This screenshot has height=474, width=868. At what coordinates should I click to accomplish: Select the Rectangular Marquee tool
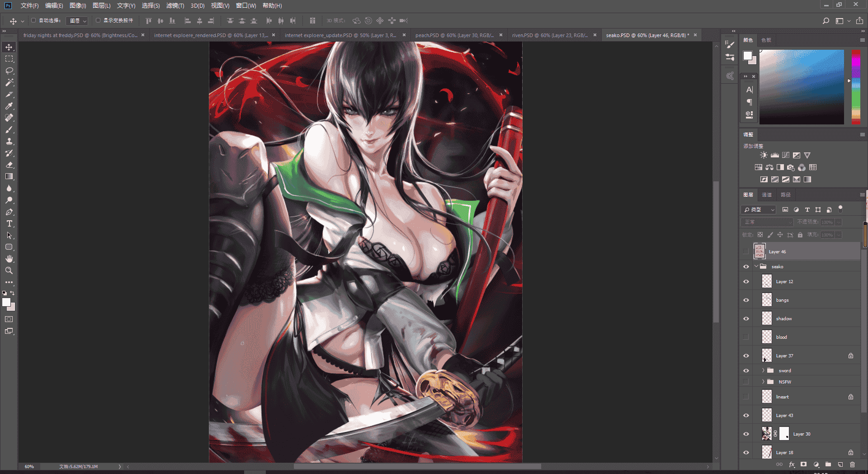click(9, 59)
